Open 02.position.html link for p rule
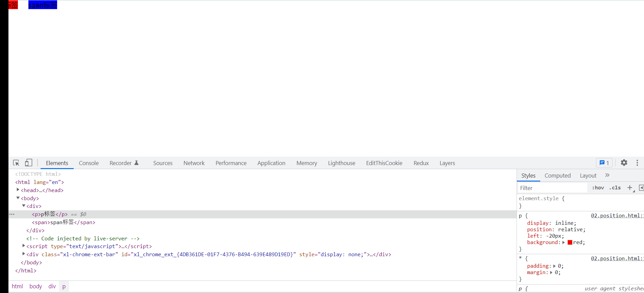Viewport: 644px width, 293px height. 617,215
